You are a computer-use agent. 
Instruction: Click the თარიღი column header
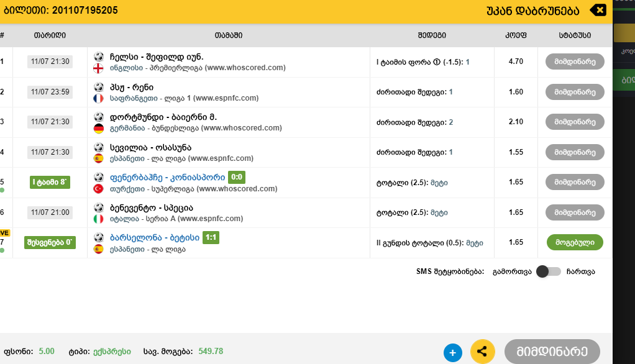(50, 35)
